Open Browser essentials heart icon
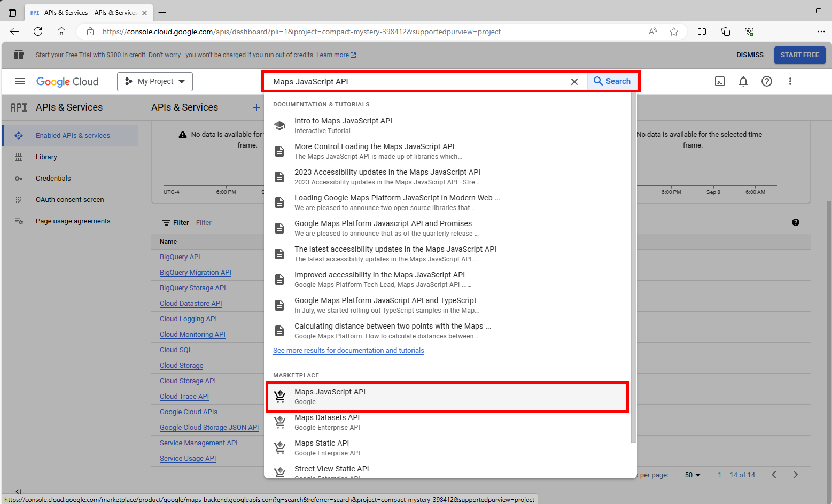Screen dimensions: 832x504 pyautogui.click(x=749, y=32)
